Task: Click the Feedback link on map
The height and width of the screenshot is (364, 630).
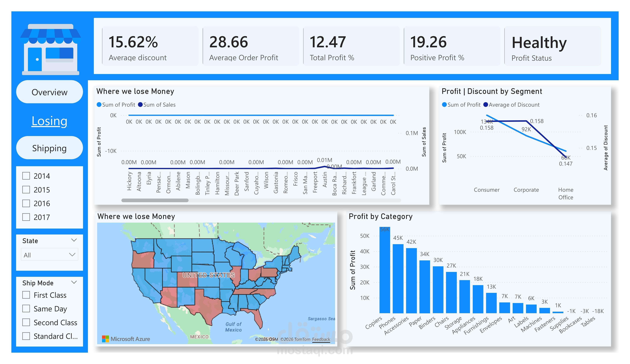Action: pos(321,339)
